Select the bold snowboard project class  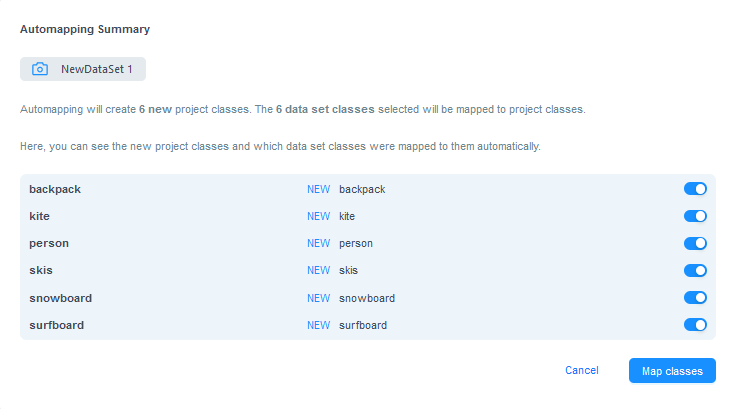coord(60,298)
